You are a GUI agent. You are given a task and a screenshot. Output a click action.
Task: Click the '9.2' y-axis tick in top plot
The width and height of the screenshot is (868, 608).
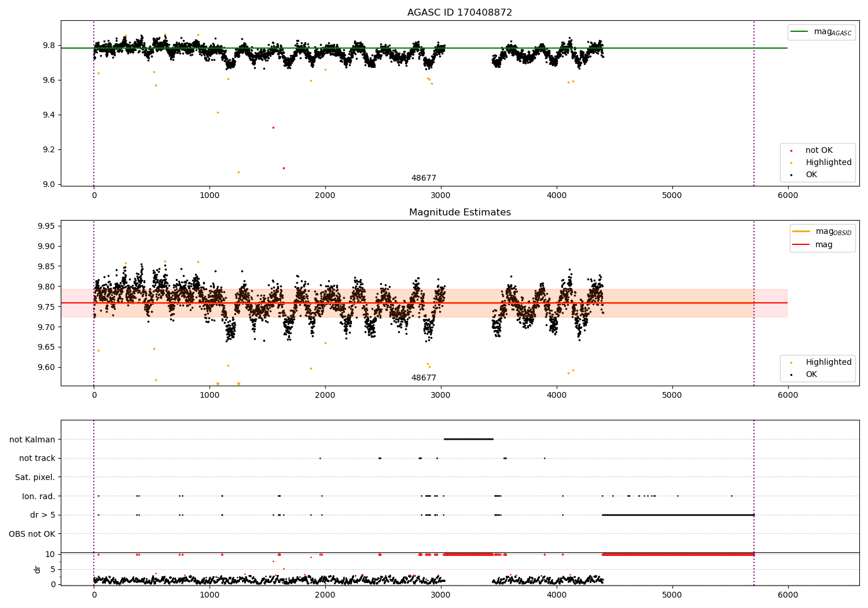click(x=49, y=149)
